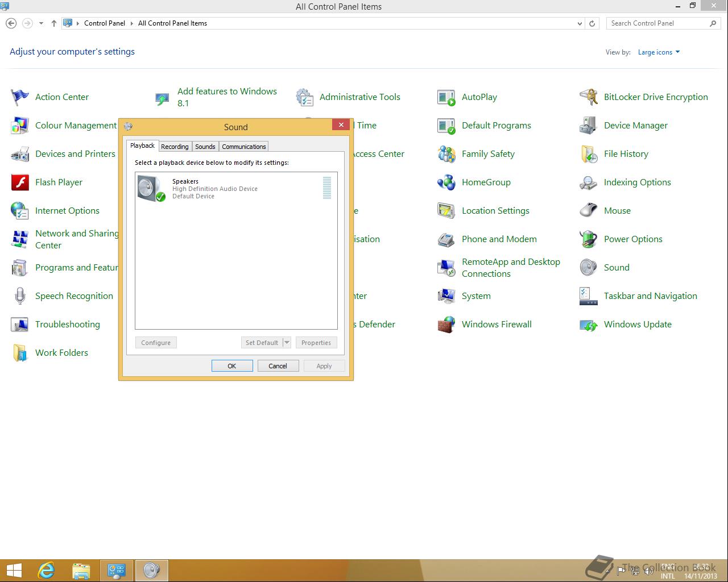Open the Internet Options globe icon
This screenshot has height=582, width=728.
pyautogui.click(x=20, y=211)
